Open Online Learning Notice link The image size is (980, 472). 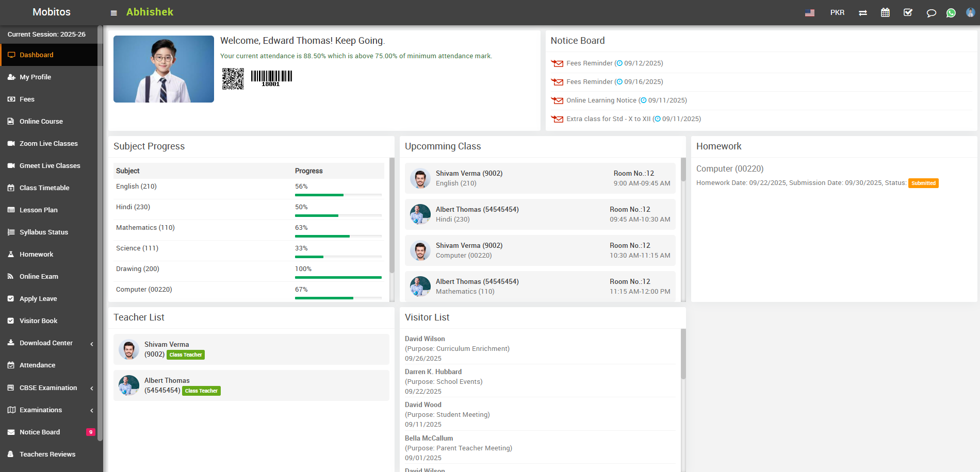(601, 100)
